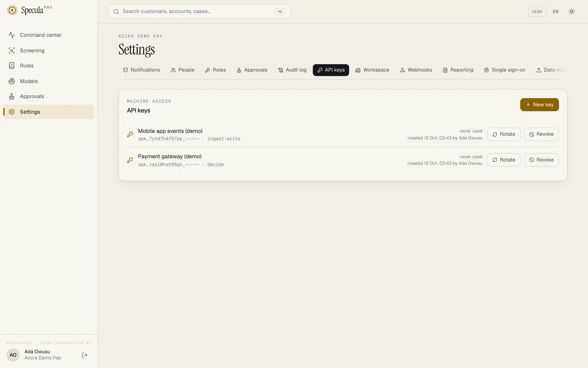Open Command center from sidebar
Screen dimensions: 588x368
49,35
